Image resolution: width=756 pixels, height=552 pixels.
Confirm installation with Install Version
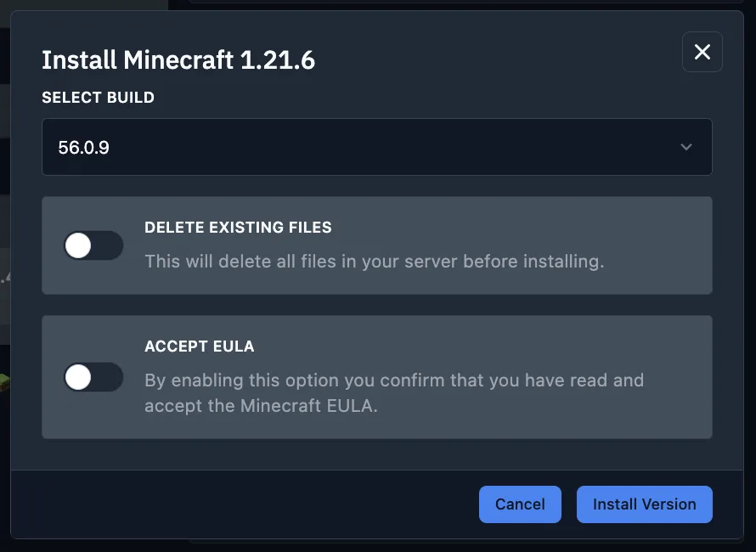(644, 504)
